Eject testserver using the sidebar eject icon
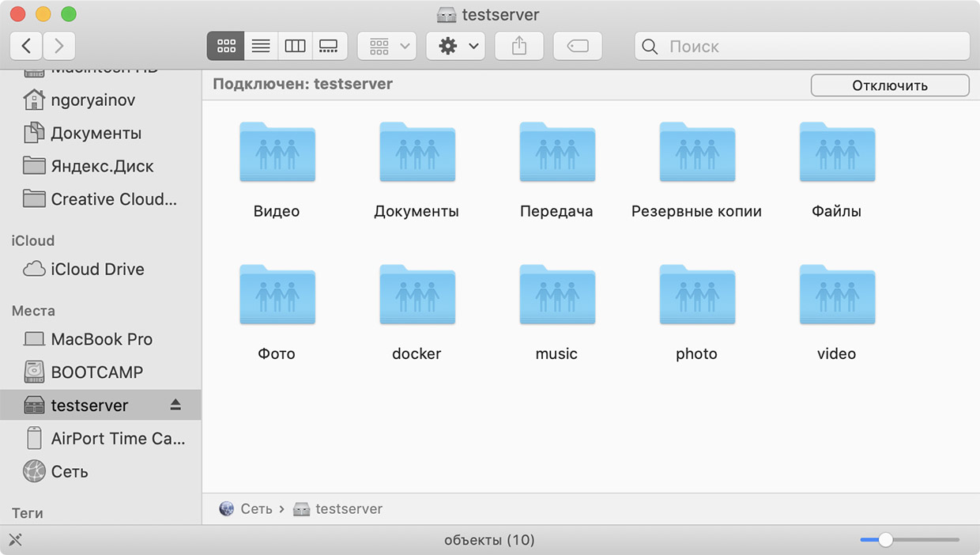This screenshot has height=555, width=980. pos(175,405)
